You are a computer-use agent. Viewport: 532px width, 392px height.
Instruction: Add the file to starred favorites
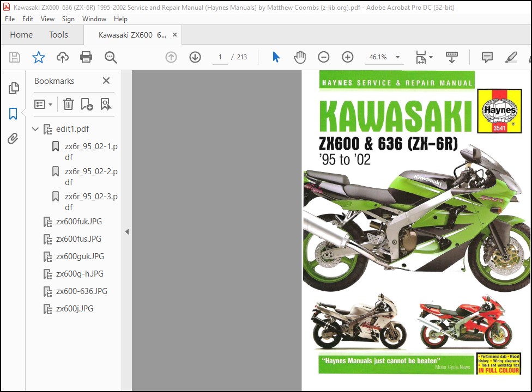tap(38, 57)
